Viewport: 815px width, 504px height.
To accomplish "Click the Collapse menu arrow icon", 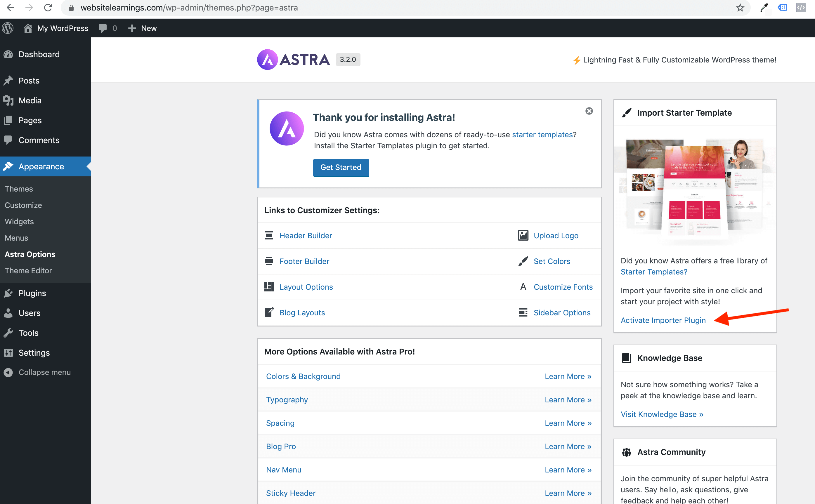I will pyautogui.click(x=8, y=372).
